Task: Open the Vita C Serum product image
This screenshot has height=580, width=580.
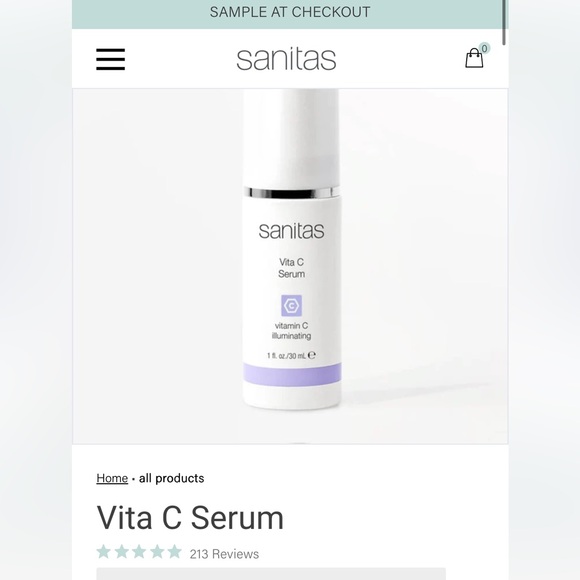Action: [290, 266]
